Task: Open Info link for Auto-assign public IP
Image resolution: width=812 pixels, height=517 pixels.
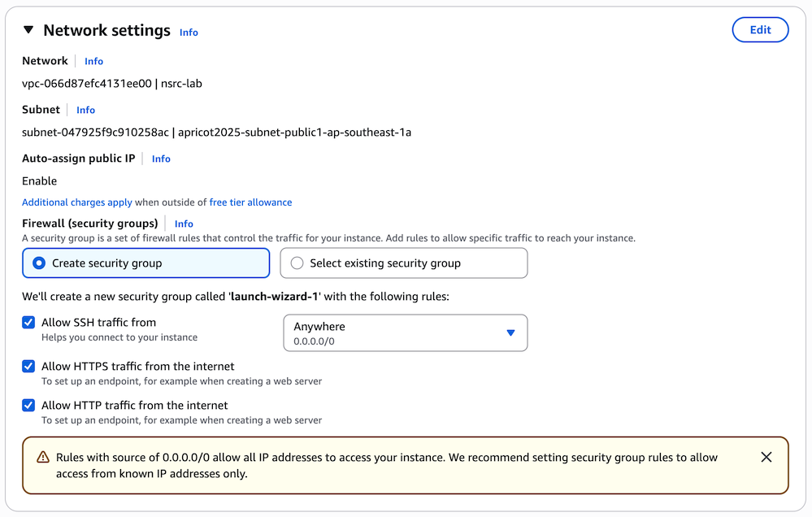Action: [x=161, y=159]
